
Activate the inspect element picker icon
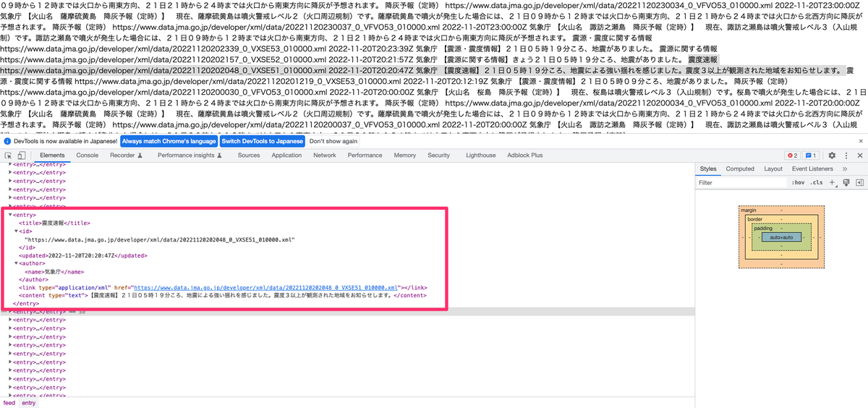[x=9, y=156]
